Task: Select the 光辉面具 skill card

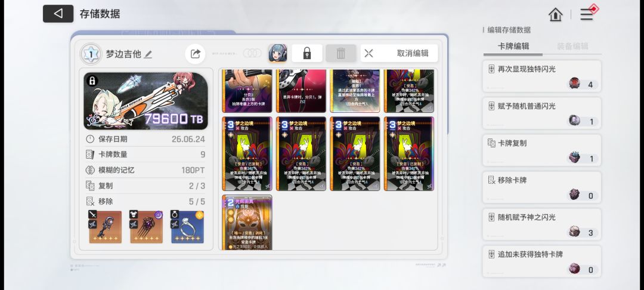Action: [x=247, y=222]
